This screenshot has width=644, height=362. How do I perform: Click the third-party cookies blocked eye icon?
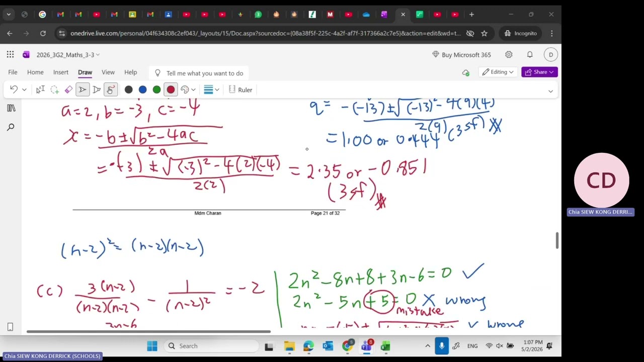pos(470,33)
